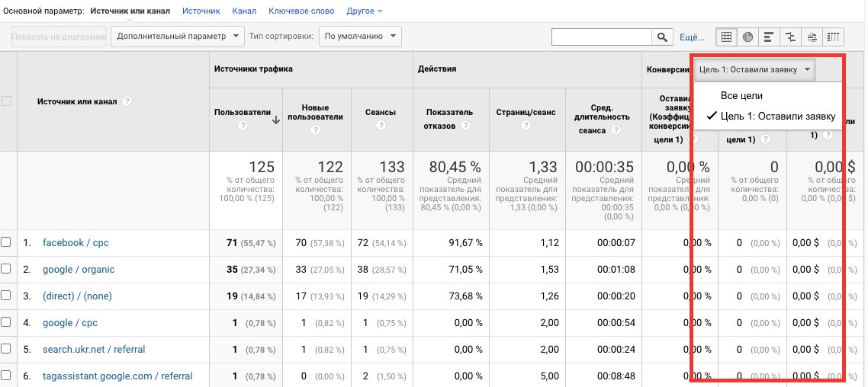Select 'Цель 1: Оставили заявку' menu option

778,117
